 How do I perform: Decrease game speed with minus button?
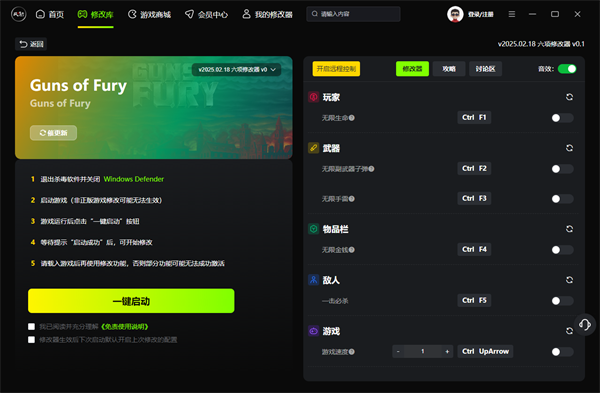click(398, 351)
